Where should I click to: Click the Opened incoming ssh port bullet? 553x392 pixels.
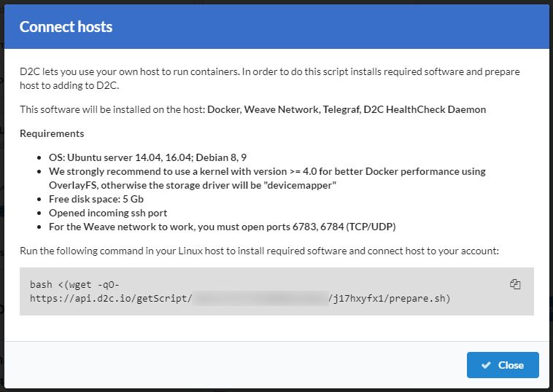108,213
